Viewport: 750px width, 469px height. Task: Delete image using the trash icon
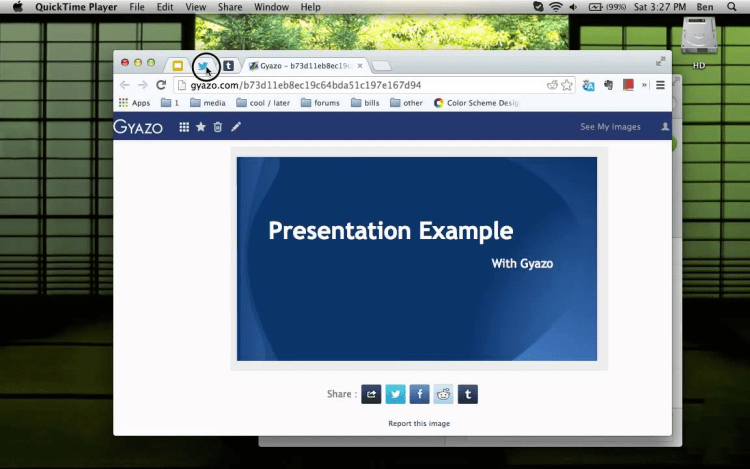(218, 127)
